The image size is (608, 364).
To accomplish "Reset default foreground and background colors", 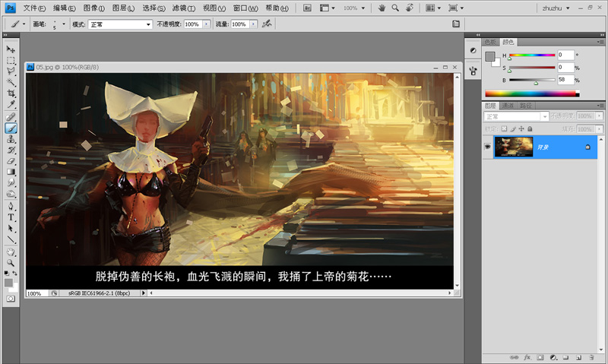I will click(7, 274).
